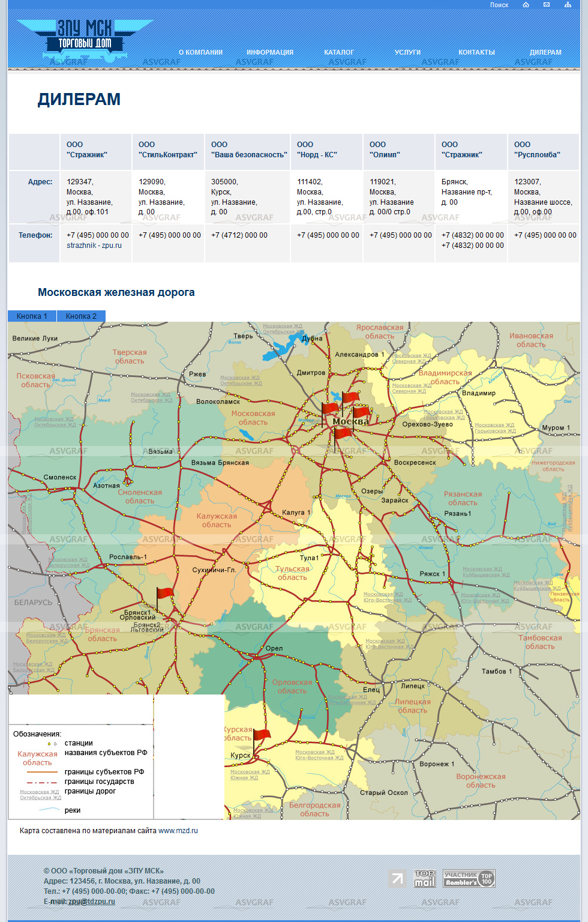588x922 pixels.
Task: Click the address cell with Название шоссе
Action: (544, 197)
